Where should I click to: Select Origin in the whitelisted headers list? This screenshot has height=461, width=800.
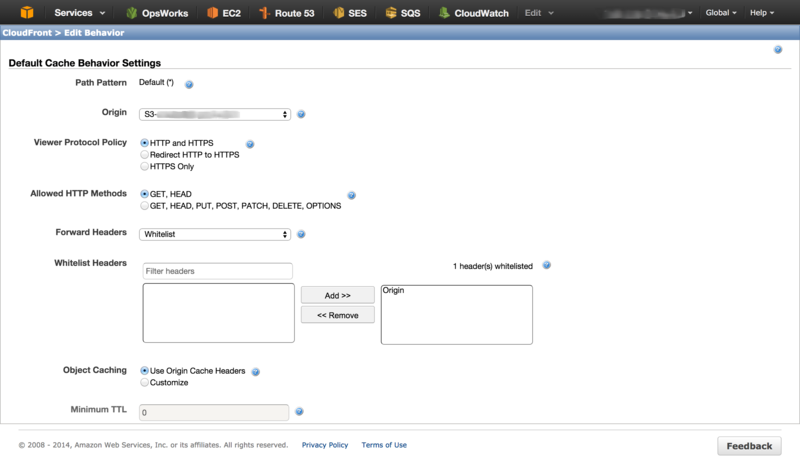click(x=393, y=290)
